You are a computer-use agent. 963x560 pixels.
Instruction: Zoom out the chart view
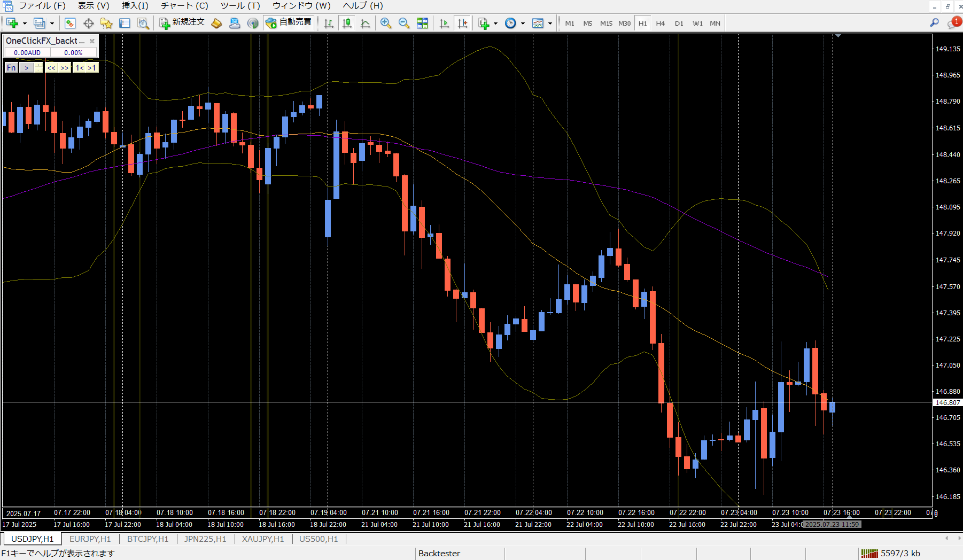404,23
